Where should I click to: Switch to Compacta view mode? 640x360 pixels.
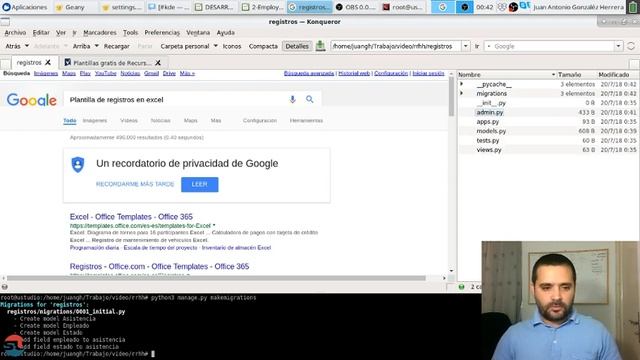coord(263,47)
